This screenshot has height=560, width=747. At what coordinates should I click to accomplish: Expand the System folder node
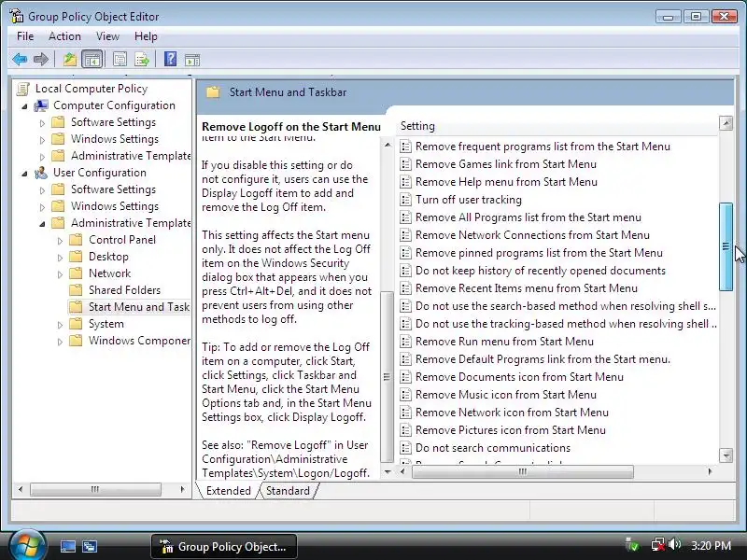click(60, 324)
